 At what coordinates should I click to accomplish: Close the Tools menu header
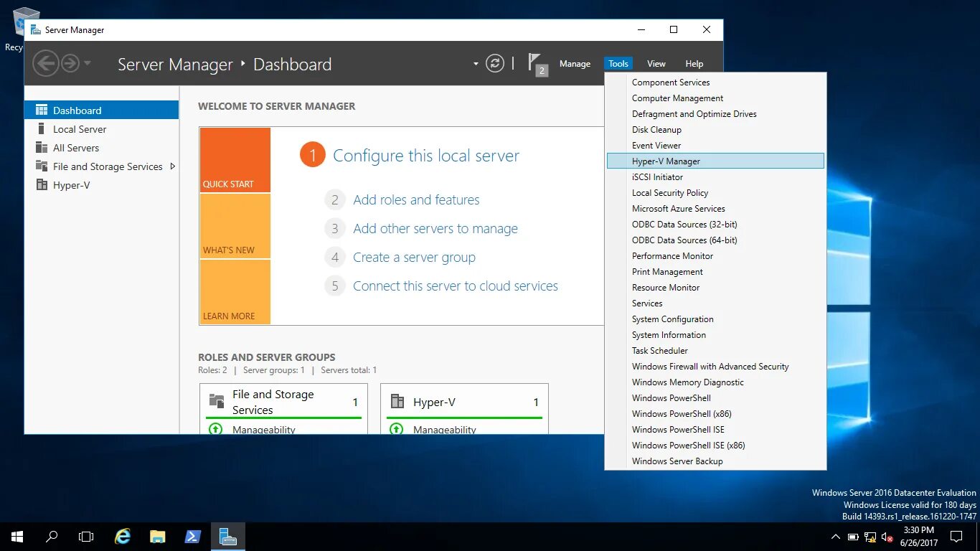618,64
